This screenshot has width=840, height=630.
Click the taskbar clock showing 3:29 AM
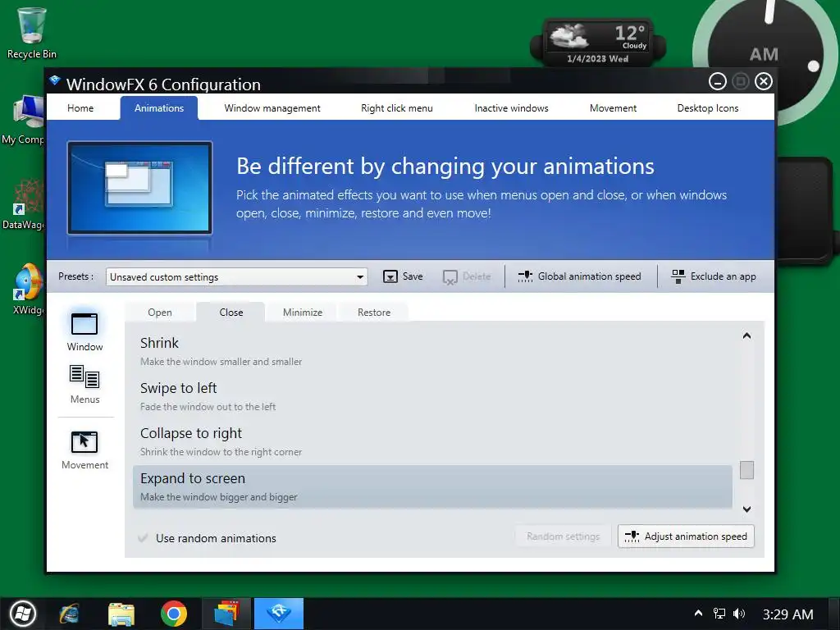point(787,614)
